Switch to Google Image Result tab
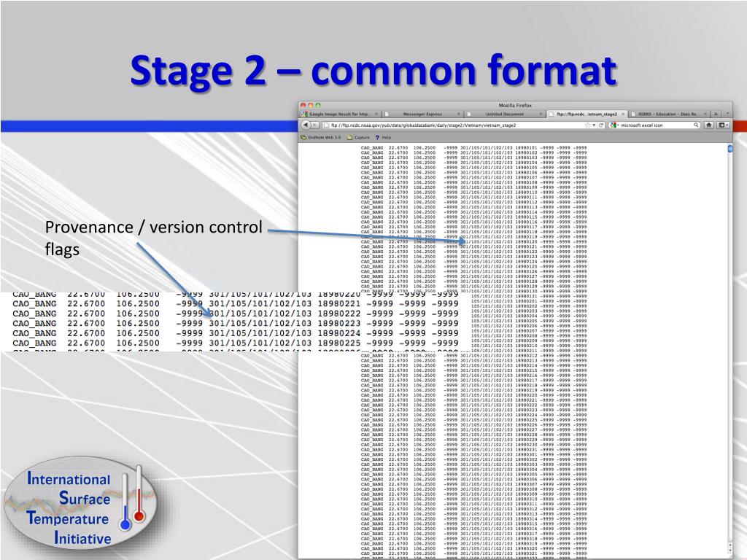The width and height of the screenshot is (747, 560). pos(340,114)
